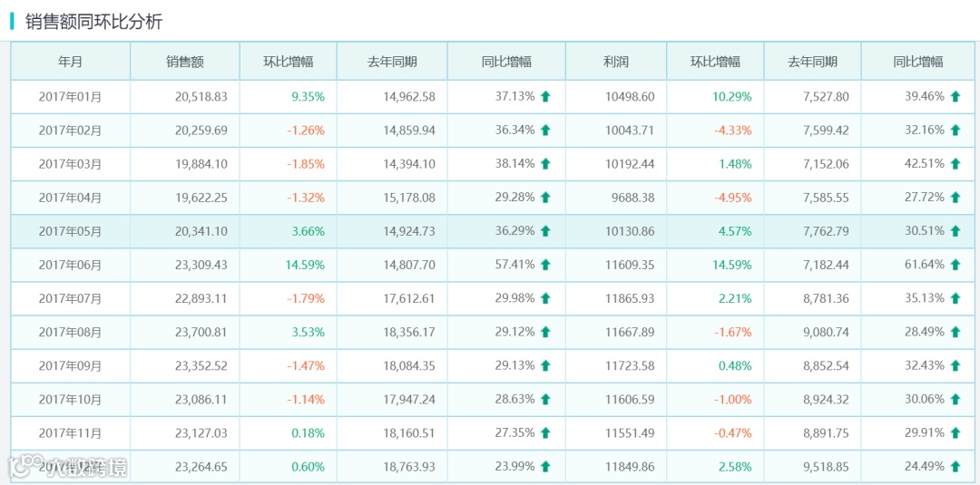This screenshot has height=485, width=980.
Task: Click green up arrow beside 37.13%
Action: tap(545, 96)
